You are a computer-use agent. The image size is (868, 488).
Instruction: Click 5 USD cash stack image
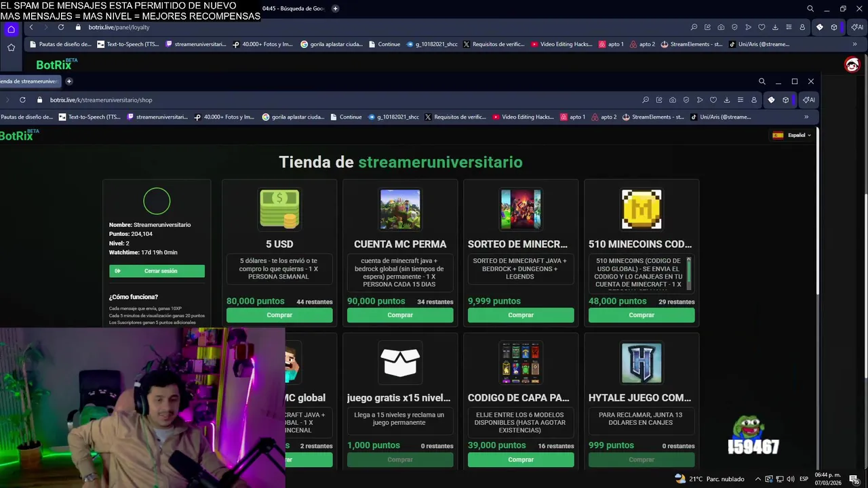[279, 209]
